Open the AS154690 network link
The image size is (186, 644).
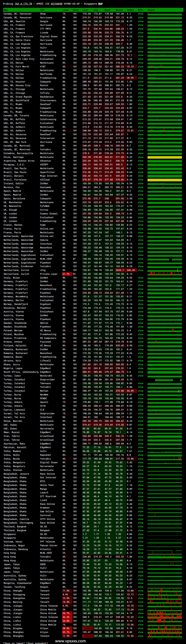coord(57,4)
